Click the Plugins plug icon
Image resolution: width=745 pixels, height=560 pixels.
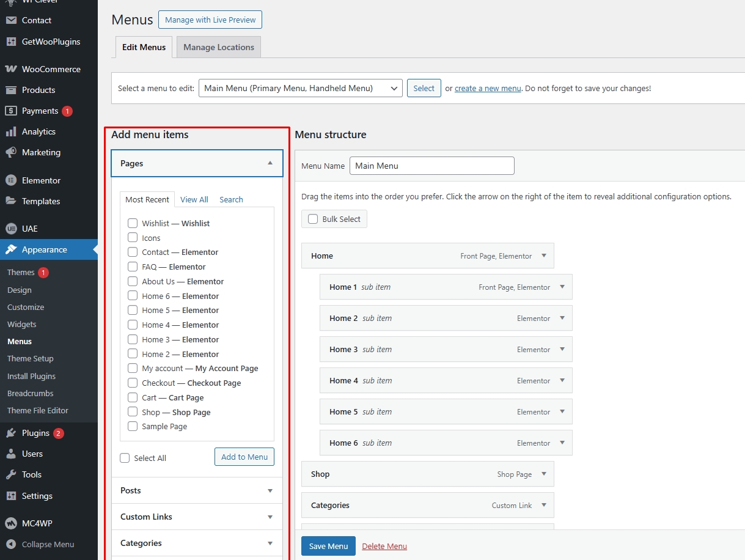10,433
